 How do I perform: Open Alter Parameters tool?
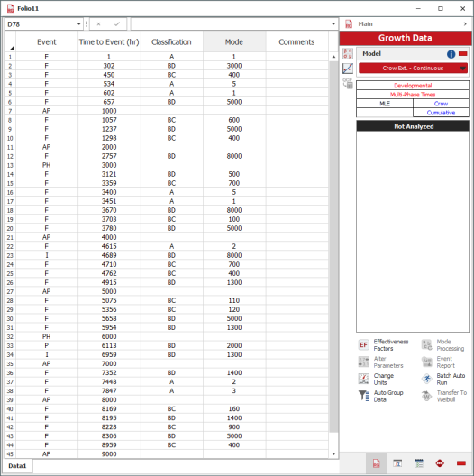click(x=381, y=362)
